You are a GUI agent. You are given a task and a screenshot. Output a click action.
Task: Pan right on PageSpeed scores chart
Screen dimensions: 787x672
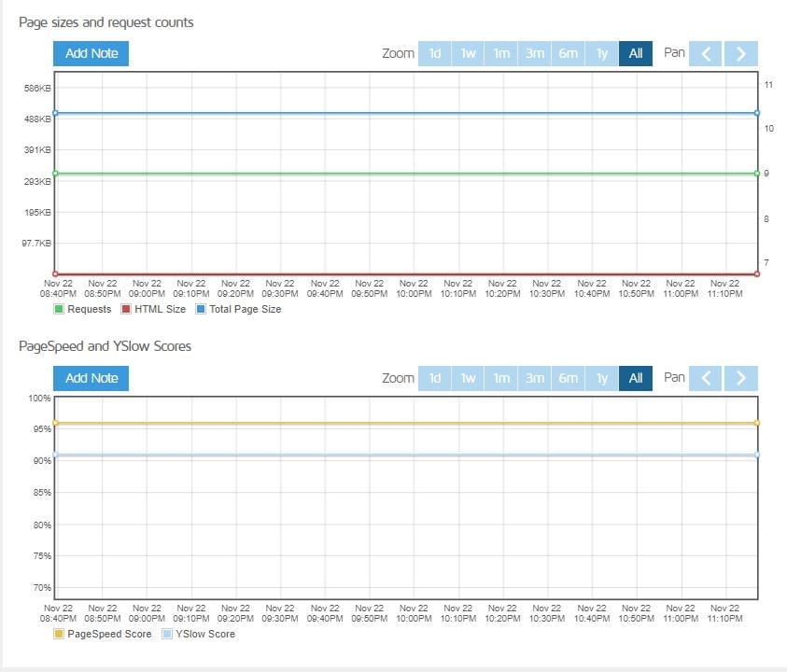pyautogui.click(x=740, y=378)
